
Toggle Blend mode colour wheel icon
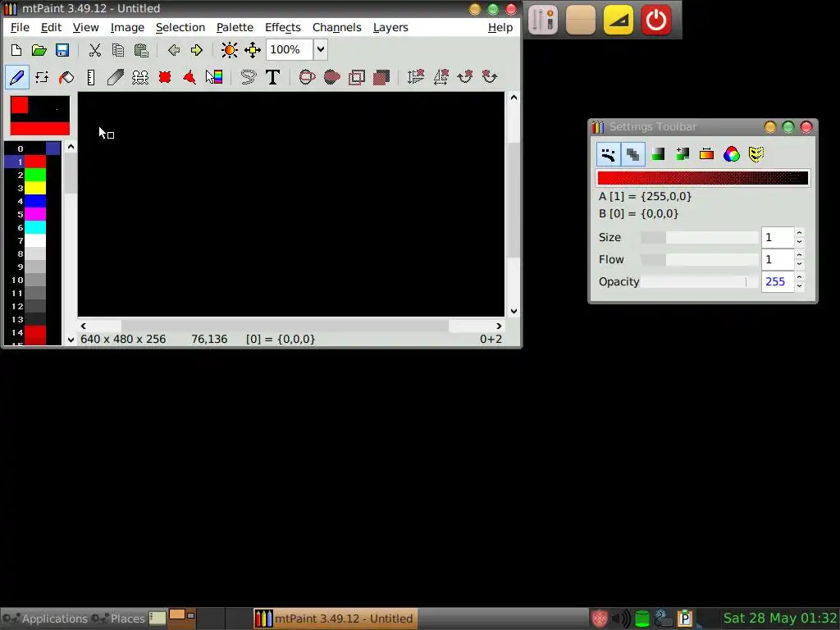(731, 154)
